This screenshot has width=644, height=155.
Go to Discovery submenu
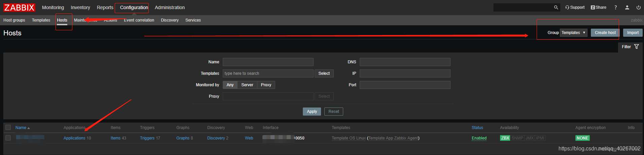pos(170,20)
